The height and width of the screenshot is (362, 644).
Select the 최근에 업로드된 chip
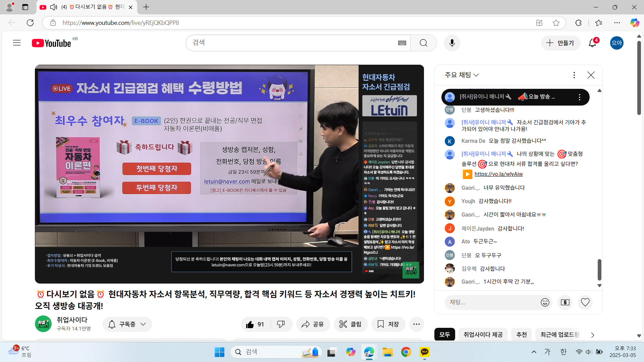click(x=559, y=335)
